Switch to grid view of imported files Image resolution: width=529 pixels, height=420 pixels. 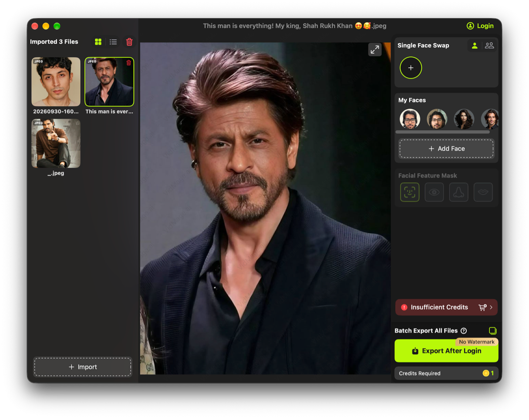98,42
